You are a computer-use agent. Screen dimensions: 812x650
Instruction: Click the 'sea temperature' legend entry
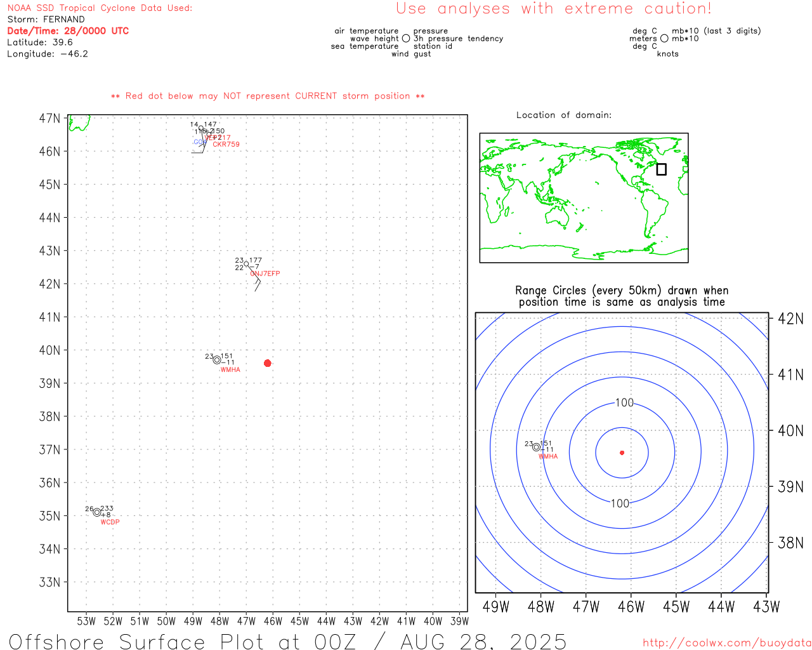[x=365, y=46]
